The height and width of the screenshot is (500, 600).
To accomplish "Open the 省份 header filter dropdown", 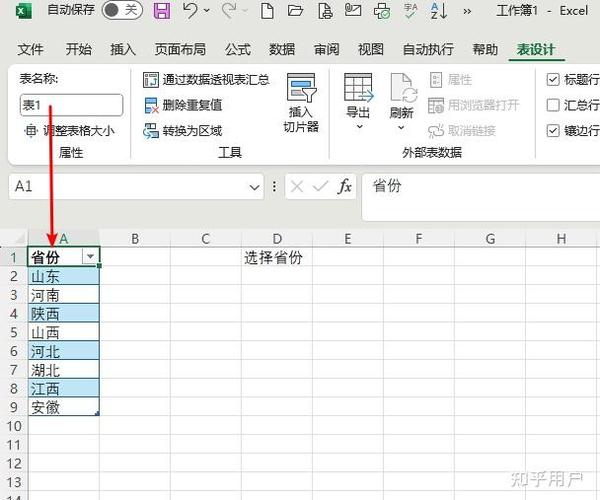I will point(90,256).
